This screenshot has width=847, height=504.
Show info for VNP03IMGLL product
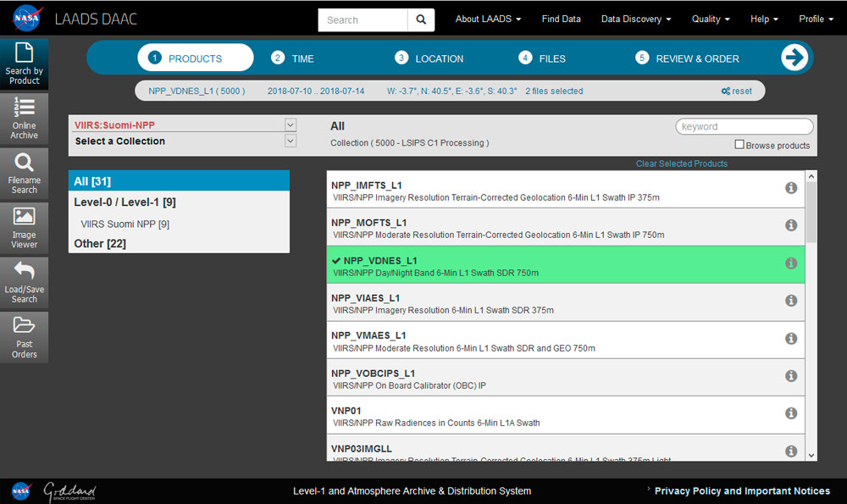tap(791, 451)
